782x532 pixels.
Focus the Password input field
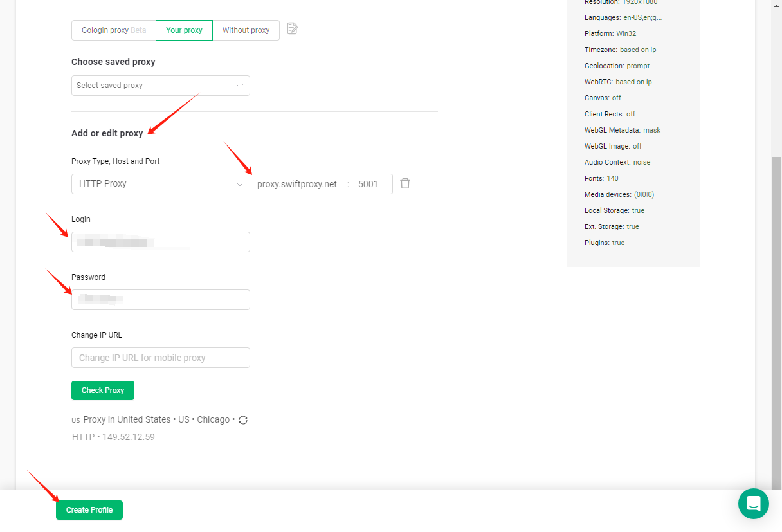pyautogui.click(x=160, y=300)
